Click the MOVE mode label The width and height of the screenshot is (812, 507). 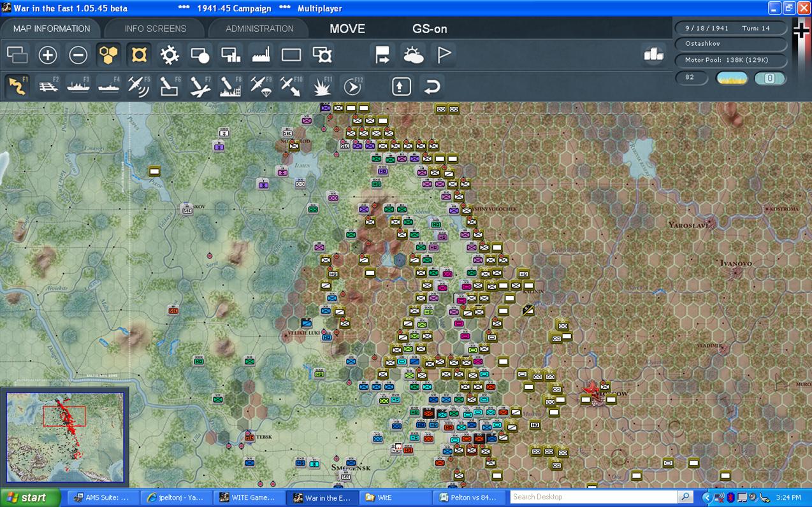tap(347, 29)
